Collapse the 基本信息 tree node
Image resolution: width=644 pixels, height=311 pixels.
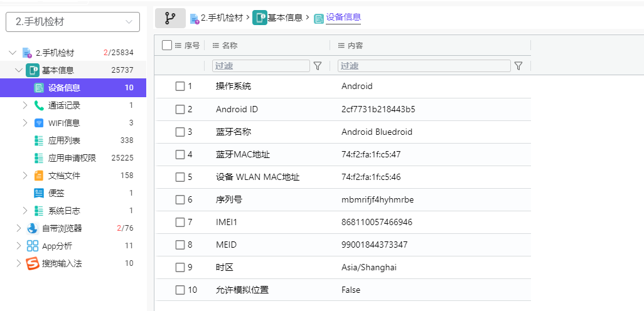coord(19,70)
